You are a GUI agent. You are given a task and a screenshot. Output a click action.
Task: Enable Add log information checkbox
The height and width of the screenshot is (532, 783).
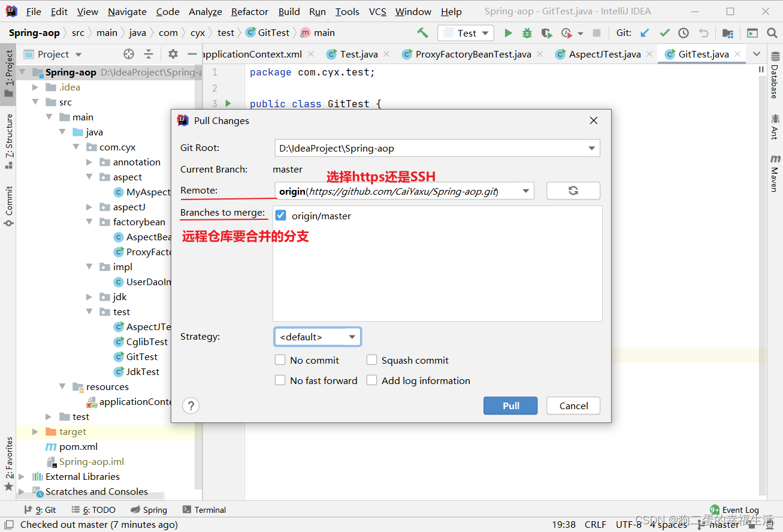371,380
